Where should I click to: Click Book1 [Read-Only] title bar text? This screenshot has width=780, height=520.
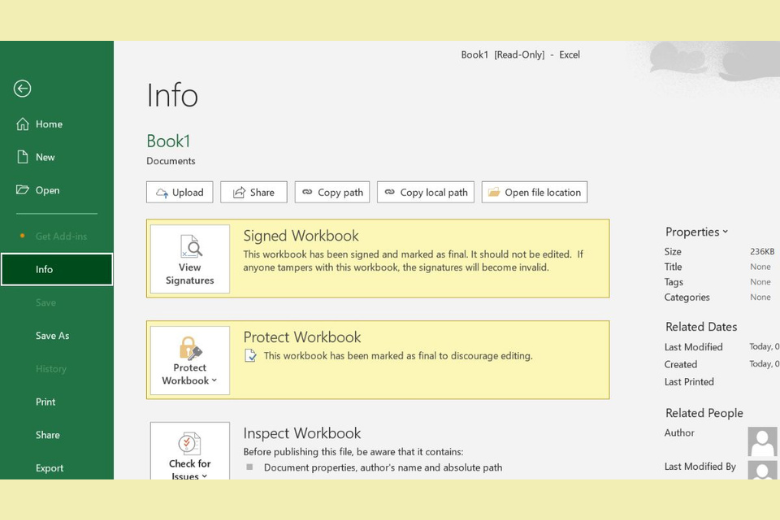coord(502,55)
